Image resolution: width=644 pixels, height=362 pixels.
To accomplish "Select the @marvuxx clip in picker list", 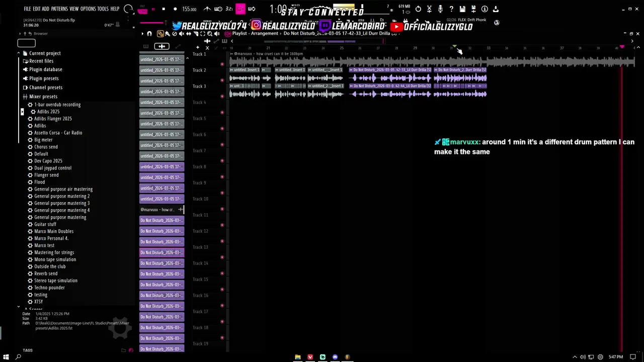I will (x=162, y=210).
